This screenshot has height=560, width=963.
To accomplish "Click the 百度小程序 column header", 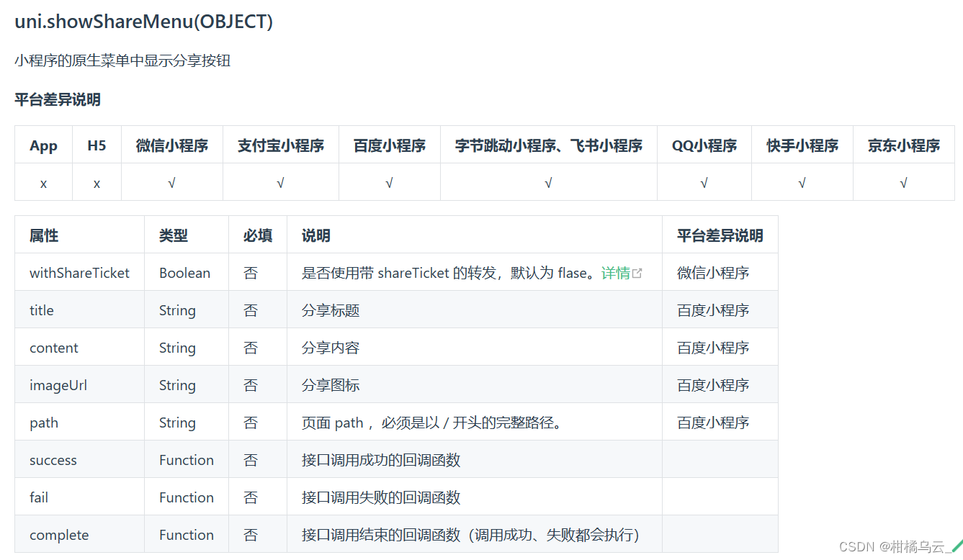I will click(390, 145).
